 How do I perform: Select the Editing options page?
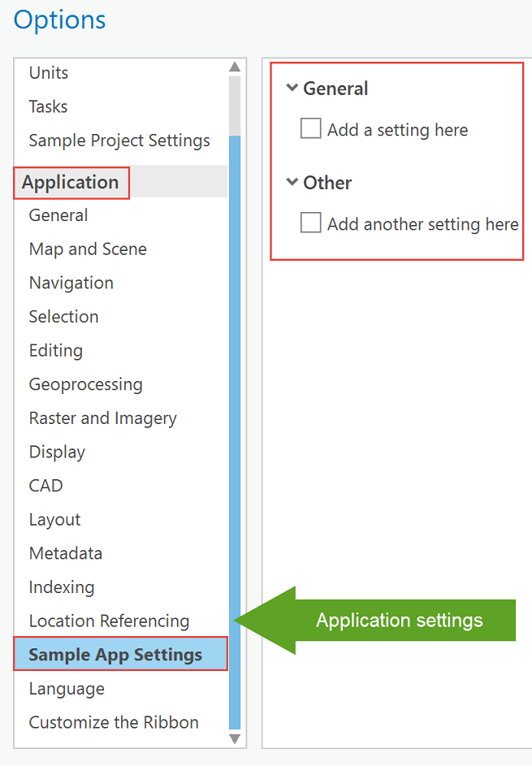coord(56,351)
